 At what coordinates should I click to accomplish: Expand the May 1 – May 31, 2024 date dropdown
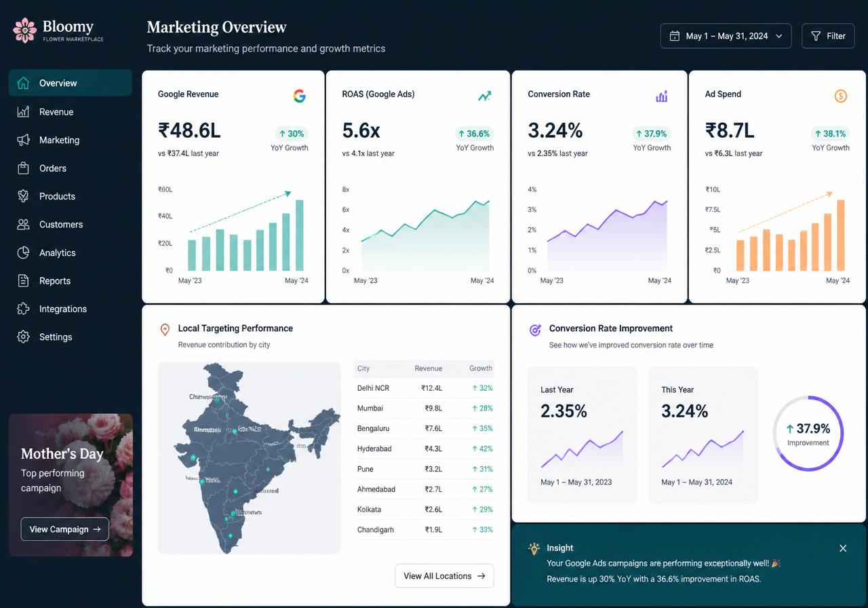726,36
